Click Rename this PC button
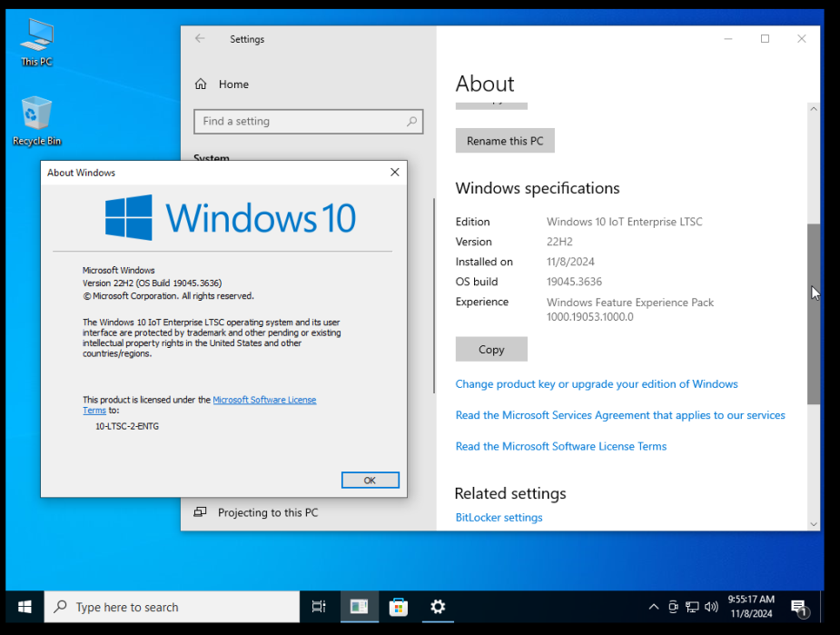This screenshot has height=635, width=840. point(505,141)
